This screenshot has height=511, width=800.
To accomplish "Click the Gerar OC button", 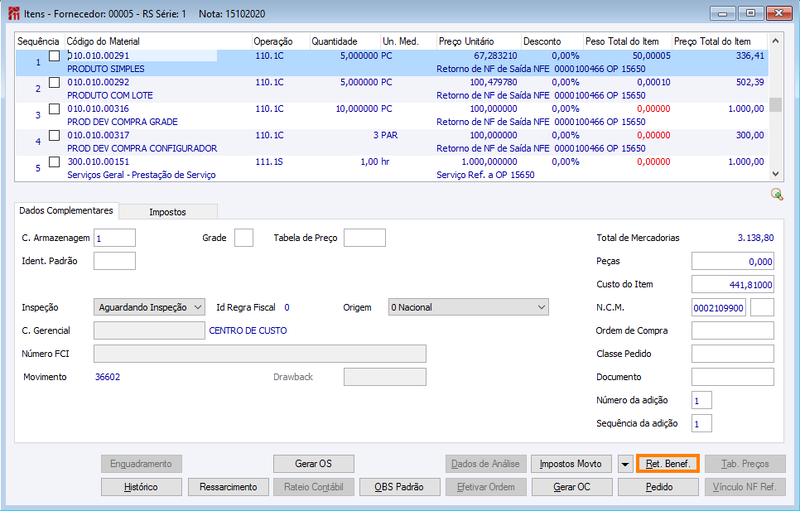I will pyautogui.click(x=572, y=487).
